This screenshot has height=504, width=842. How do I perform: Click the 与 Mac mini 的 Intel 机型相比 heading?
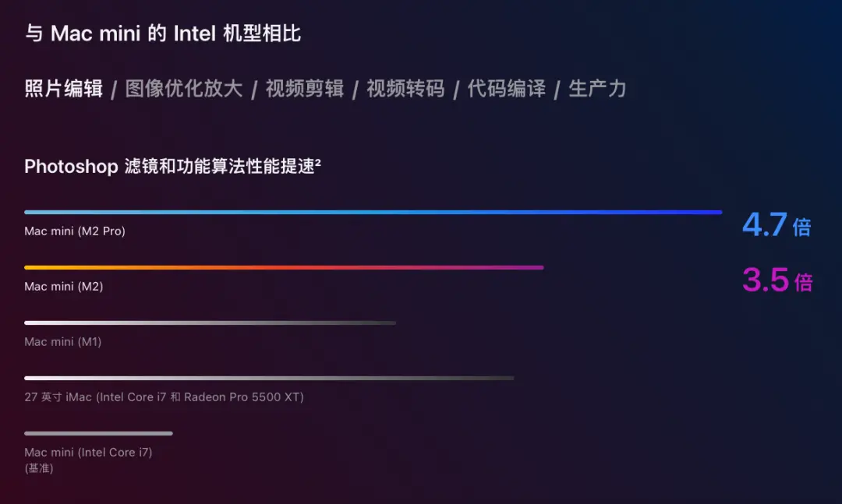[x=163, y=33]
